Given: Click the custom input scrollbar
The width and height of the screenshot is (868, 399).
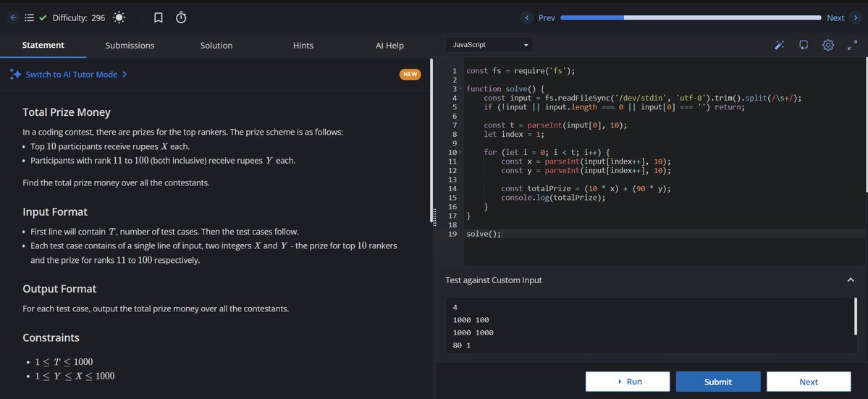Looking at the screenshot, I should pos(855,316).
